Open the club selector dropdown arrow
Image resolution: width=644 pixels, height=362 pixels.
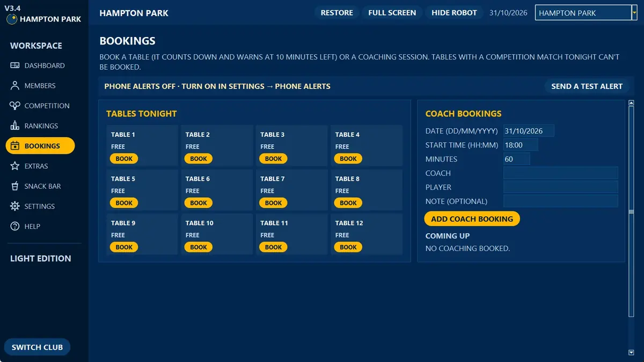[634, 12]
